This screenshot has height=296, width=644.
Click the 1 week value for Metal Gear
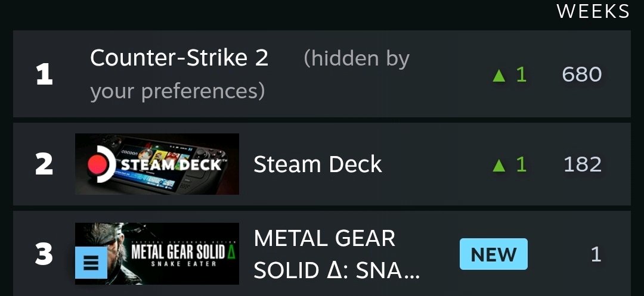click(595, 255)
